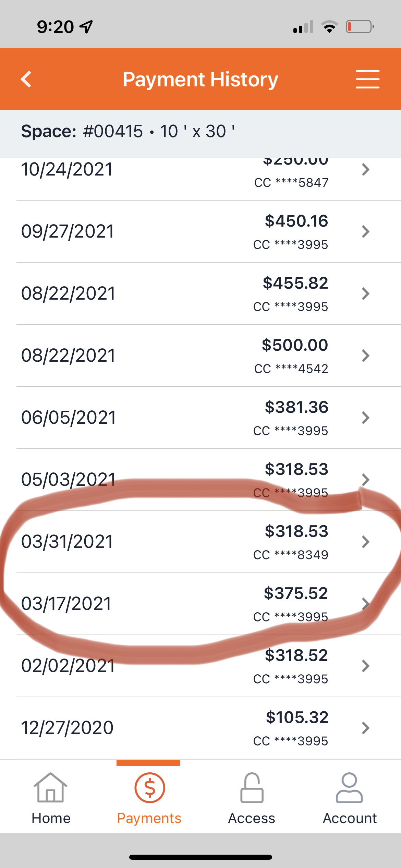Tap the Payments dollar icon
Viewport: 401px width, 868px height.
[149, 788]
